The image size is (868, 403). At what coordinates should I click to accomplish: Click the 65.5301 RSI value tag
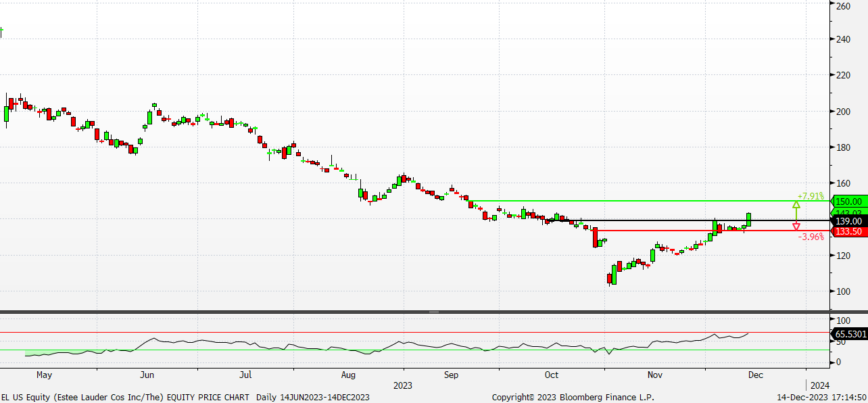pyautogui.click(x=850, y=334)
